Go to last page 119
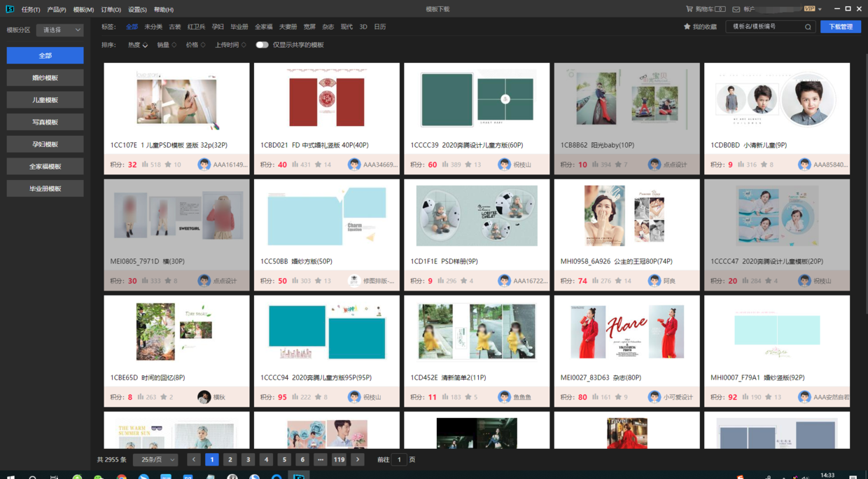This screenshot has width=868, height=479. pos(339,459)
